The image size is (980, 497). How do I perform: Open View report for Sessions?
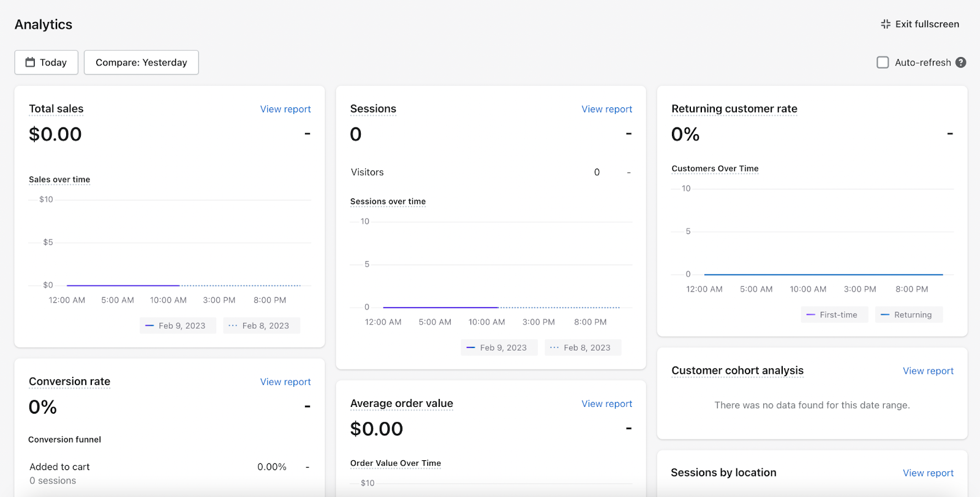[606, 109]
